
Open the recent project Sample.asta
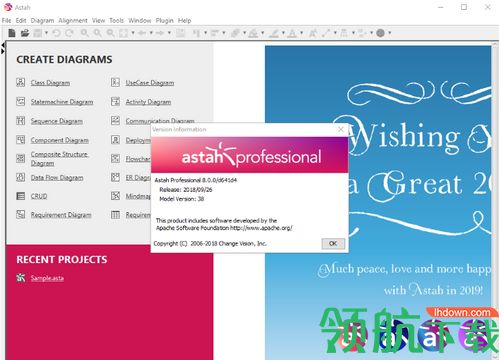(47, 278)
